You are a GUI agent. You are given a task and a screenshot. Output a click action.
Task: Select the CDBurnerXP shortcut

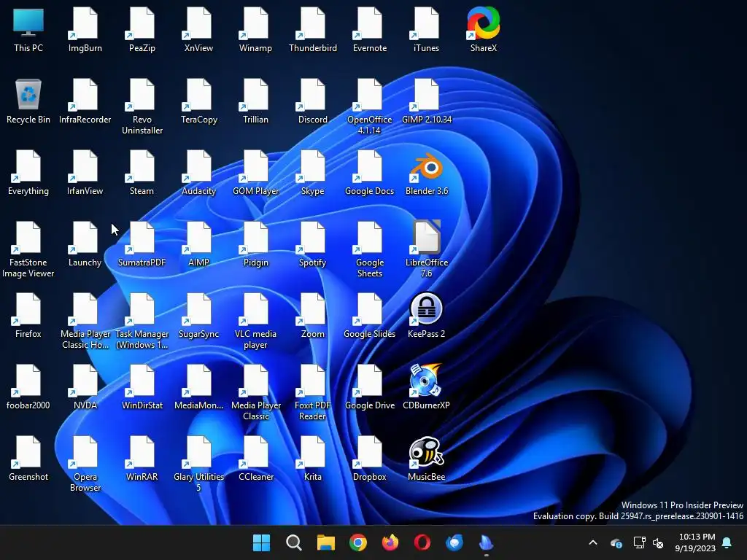[426, 386]
